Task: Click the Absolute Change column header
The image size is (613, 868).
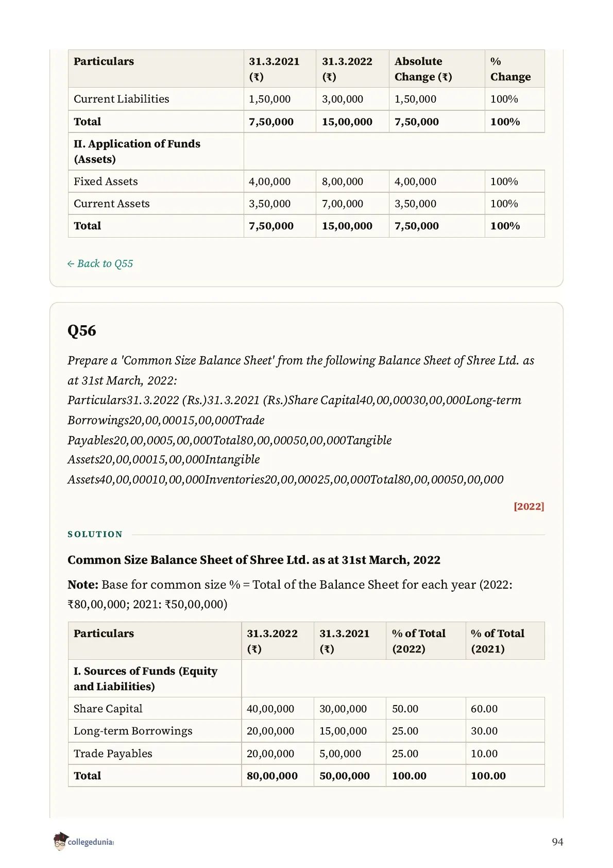Action: (x=423, y=69)
